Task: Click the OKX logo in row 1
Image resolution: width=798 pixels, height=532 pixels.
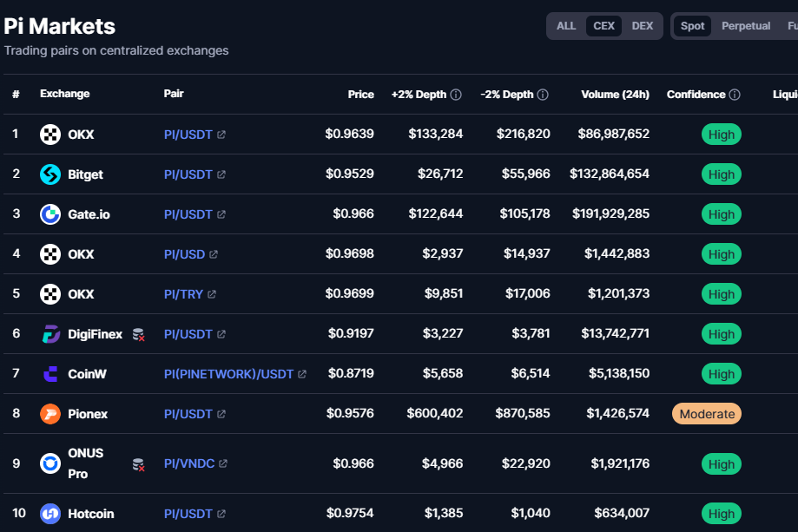Action: (50, 135)
